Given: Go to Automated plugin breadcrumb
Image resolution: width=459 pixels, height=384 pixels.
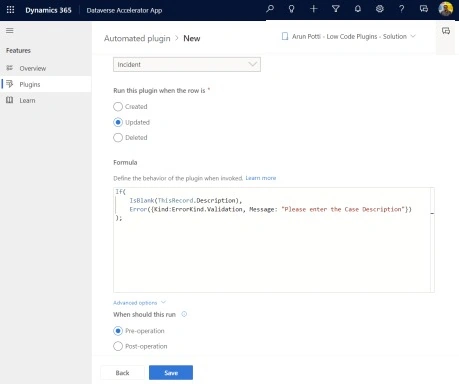Looking at the screenshot, I should pyautogui.click(x=137, y=39).
